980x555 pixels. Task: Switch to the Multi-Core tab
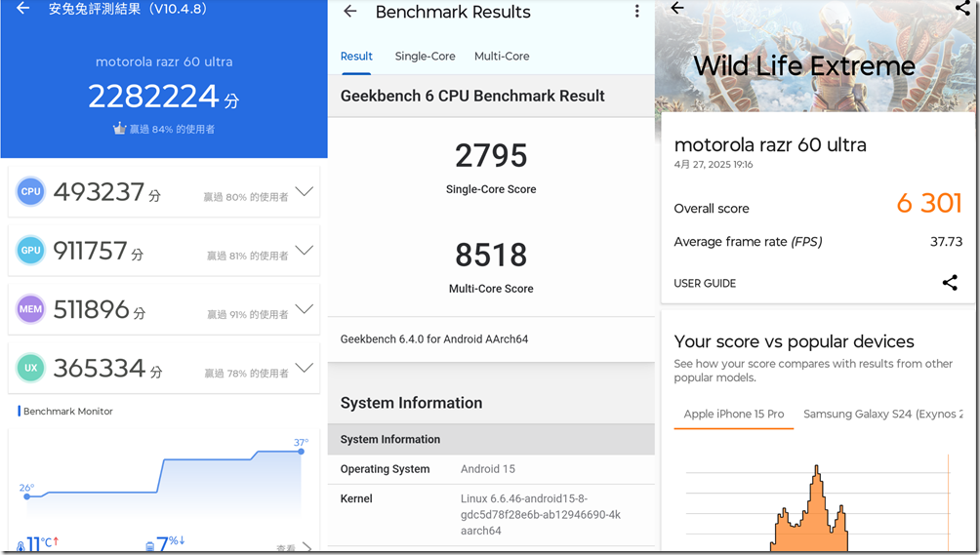502,57
